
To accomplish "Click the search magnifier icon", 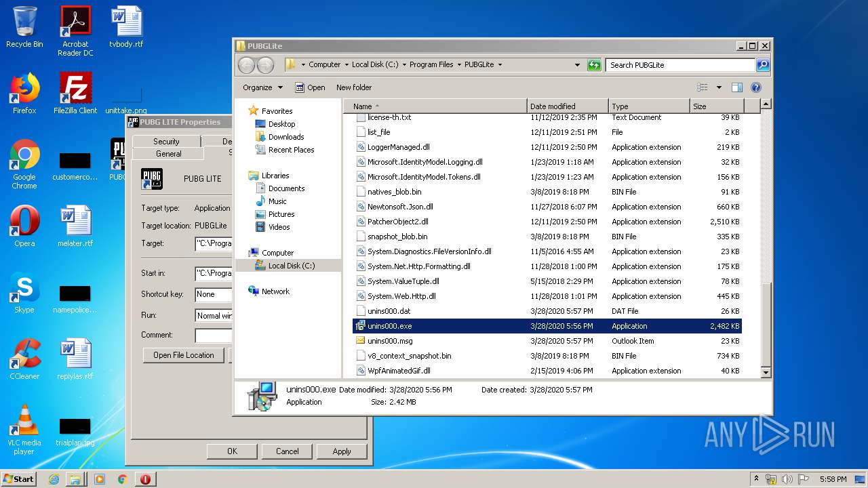I will click(x=763, y=65).
